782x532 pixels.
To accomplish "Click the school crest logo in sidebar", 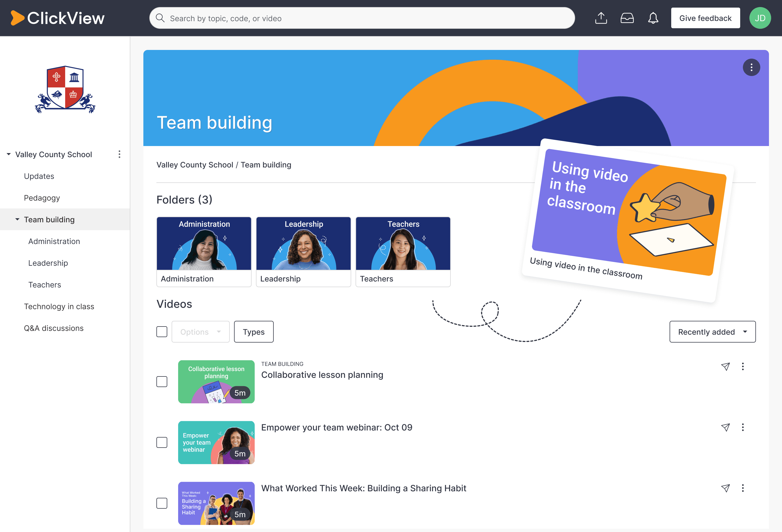I will click(65, 90).
